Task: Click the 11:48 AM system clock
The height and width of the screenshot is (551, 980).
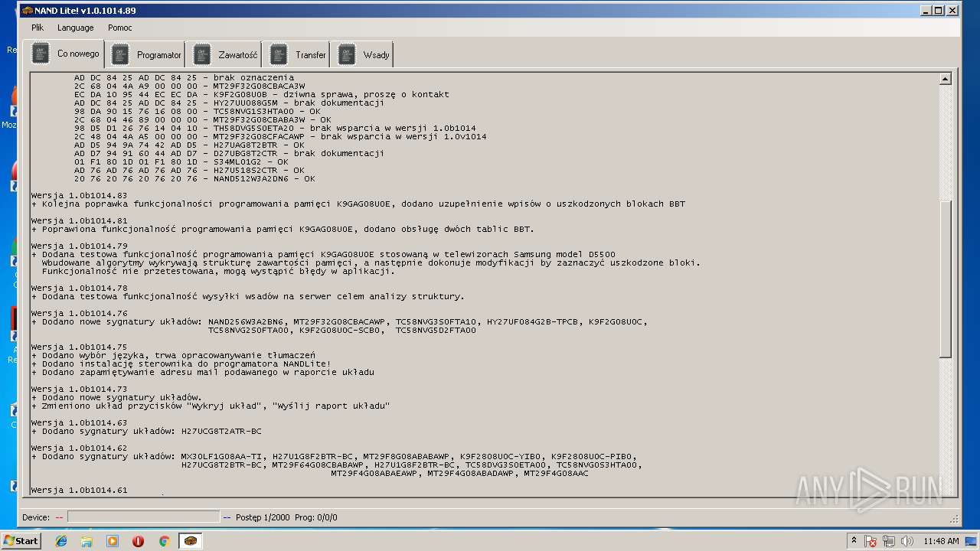Action: 941,541
